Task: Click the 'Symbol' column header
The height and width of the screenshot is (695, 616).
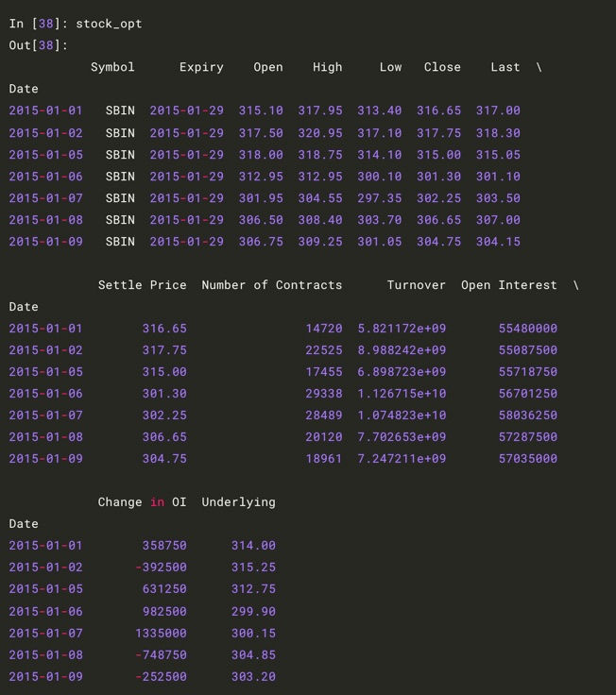Action: (112, 67)
